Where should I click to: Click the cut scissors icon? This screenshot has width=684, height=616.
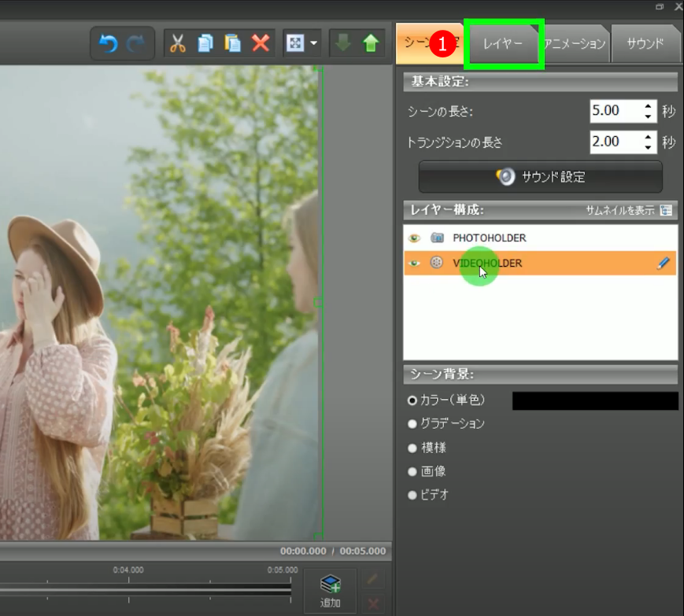pyautogui.click(x=178, y=43)
